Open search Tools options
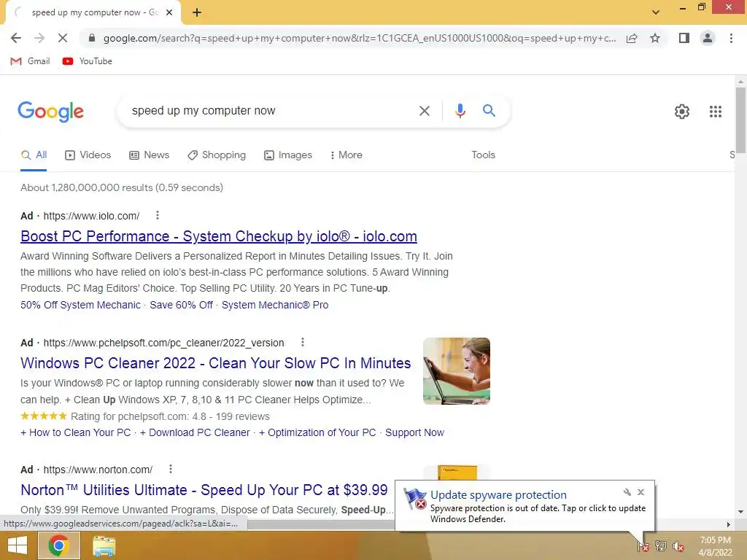 click(483, 155)
